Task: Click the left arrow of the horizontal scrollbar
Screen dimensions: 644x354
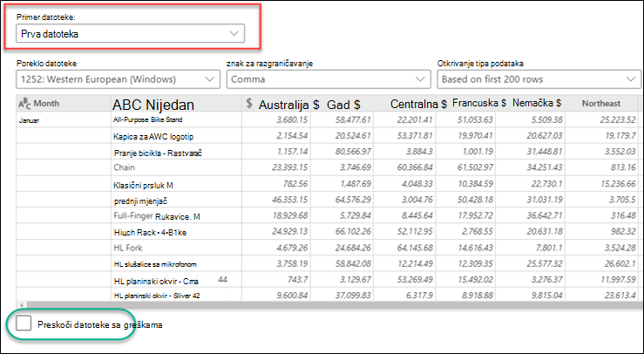Action: click(21, 304)
